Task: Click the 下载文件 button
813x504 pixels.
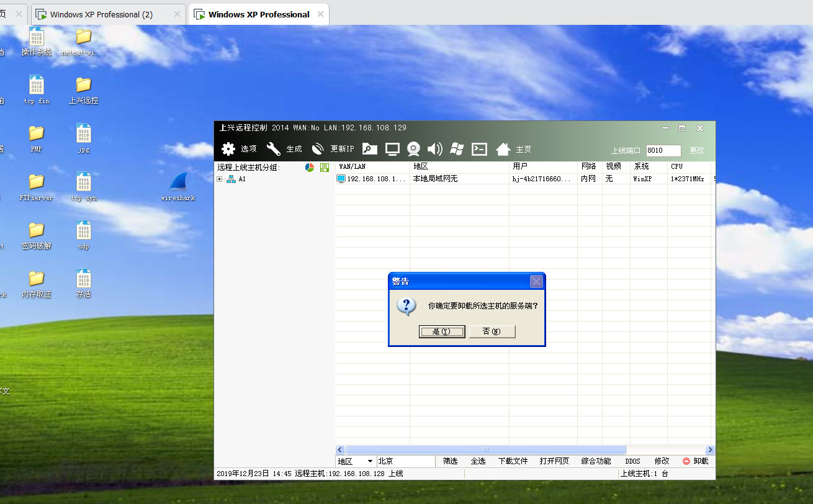Action: [513, 461]
